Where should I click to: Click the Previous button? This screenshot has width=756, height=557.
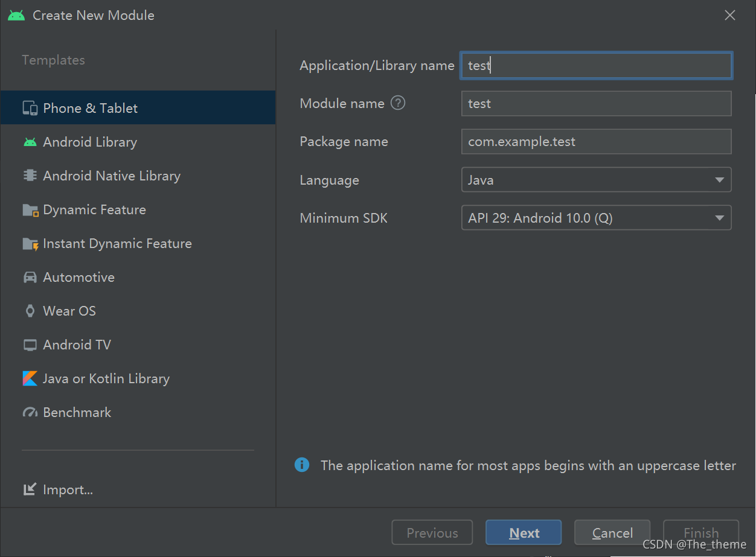pos(432,533)
